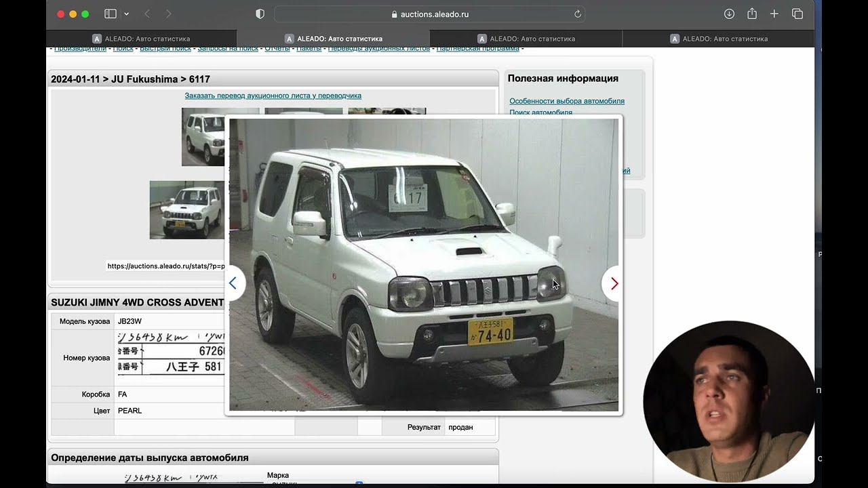Viewport: 868px width, 488px height.
Task: Show the previous car photo
Action: (x=233, y=283)
